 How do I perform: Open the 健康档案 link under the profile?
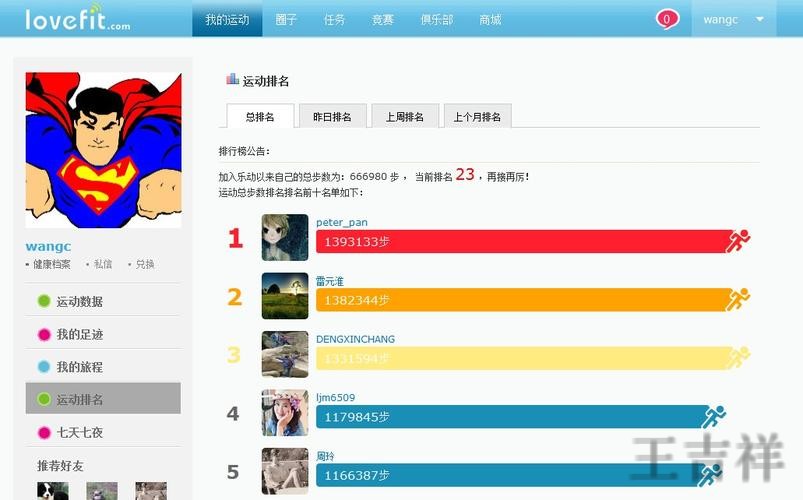coord(52,265)
